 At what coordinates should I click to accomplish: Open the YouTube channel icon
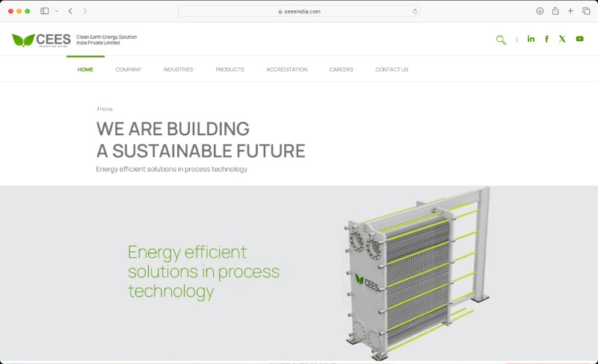click(580, 39)
